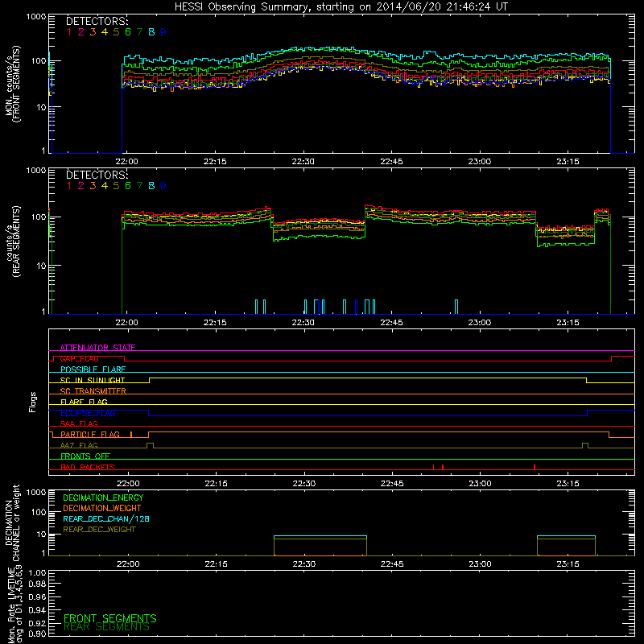The height and width of the screenshot is (644, 644).
Task: Click the REAR SEGMENTS livetime legend label
Action: click(x=106, y=627)
